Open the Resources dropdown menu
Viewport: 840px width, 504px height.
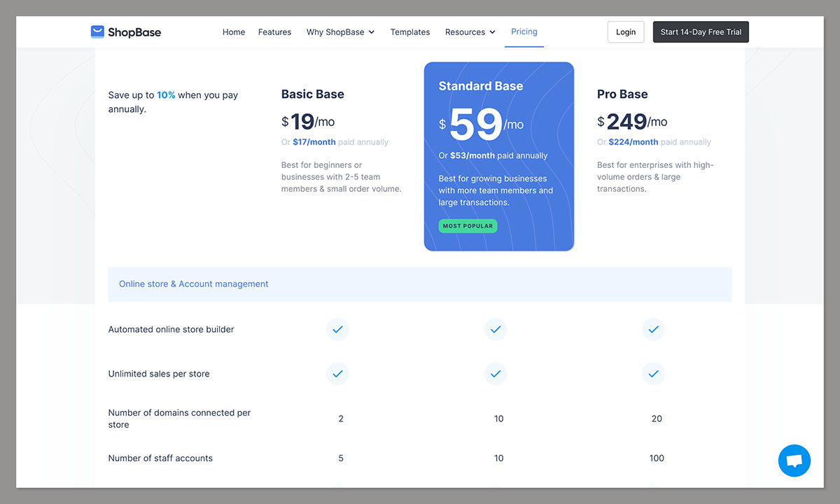click(x=470, y=31)
